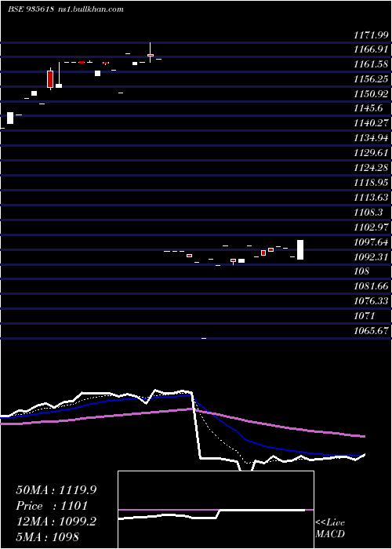Click the 1129.61 price level label
This screenshot has width=392, height=549.
click(x=371, y=153)
